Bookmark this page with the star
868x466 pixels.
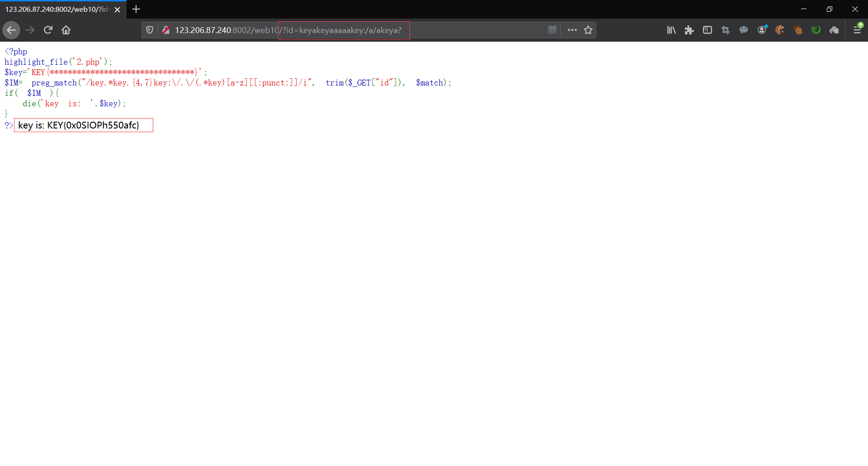pos(589,30)
